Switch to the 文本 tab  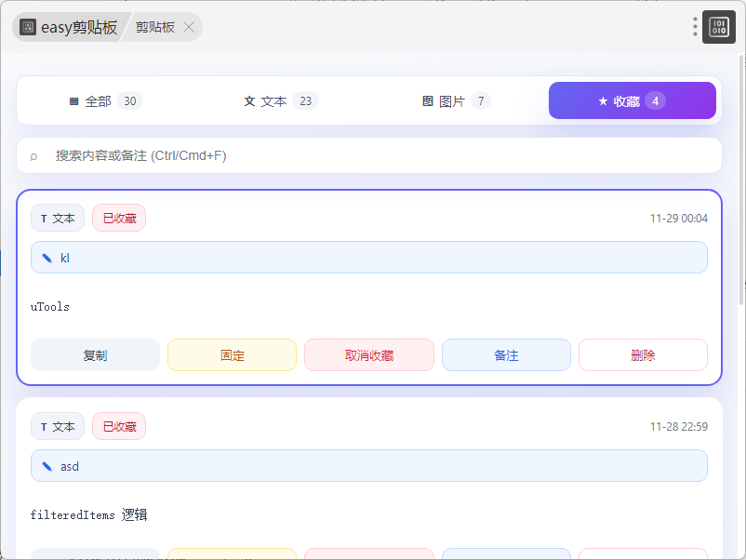pos(280,101)
